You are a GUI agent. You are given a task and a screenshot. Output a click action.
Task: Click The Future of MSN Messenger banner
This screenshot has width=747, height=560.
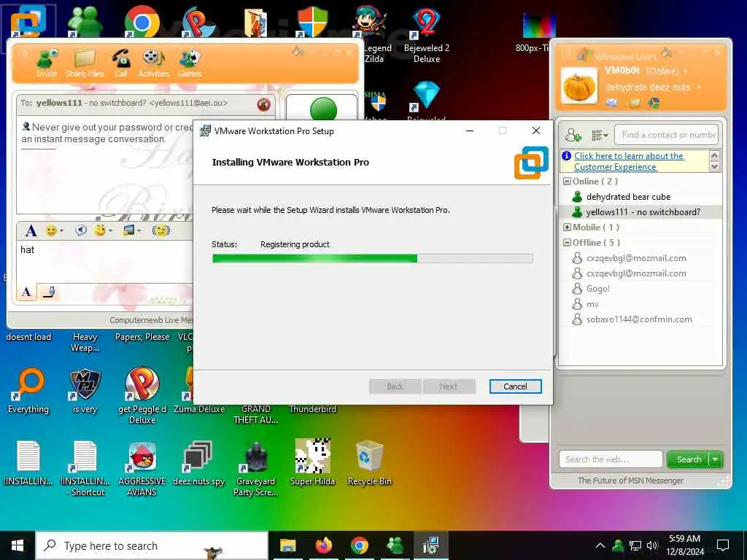click(630, 481)
